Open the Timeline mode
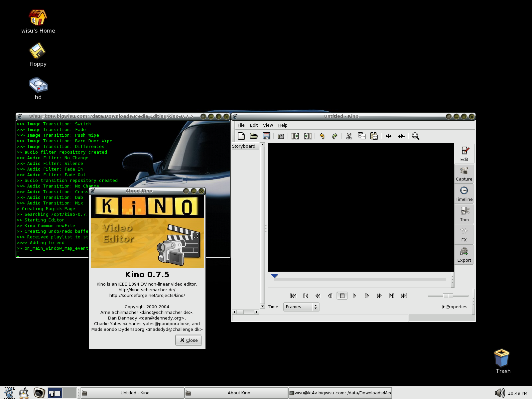This screenshot has height=399, width=532. pos(464,194)
